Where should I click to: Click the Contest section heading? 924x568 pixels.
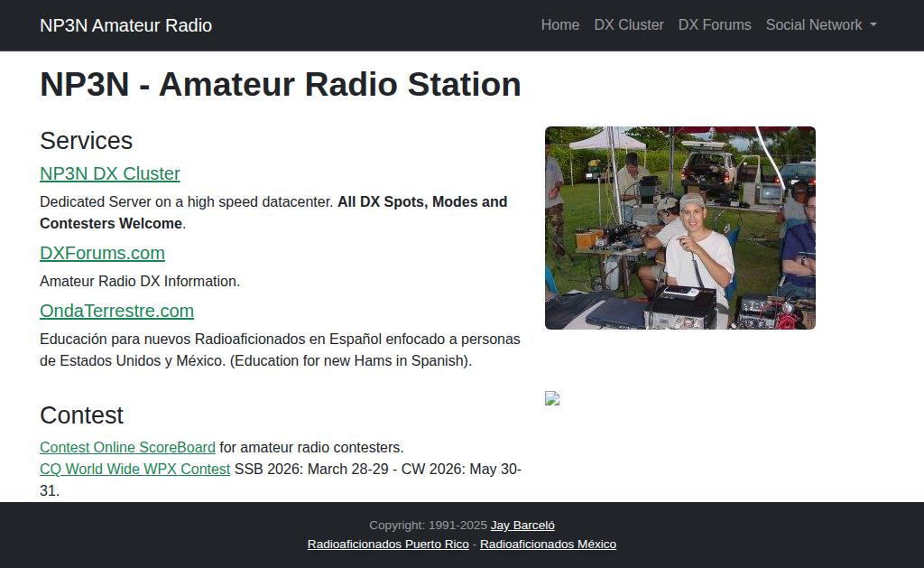81,415
